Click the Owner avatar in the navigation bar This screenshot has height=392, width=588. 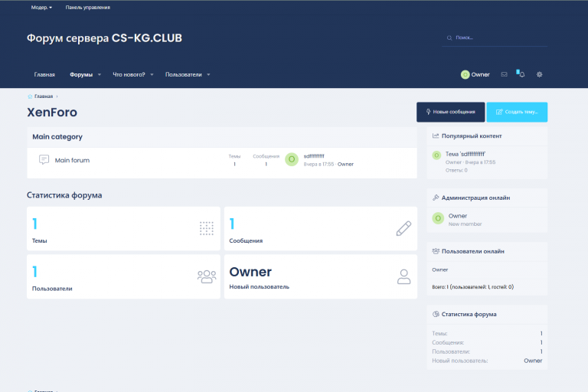click(x=465, y=75)
